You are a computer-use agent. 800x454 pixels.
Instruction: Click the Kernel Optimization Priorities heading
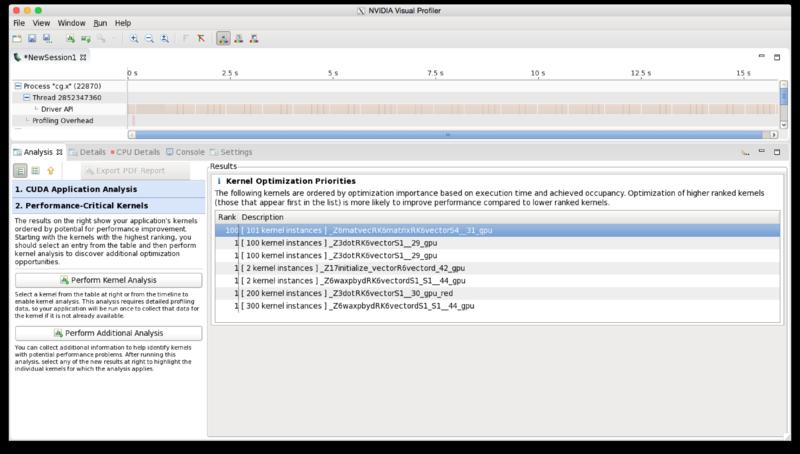pos(291,181)
